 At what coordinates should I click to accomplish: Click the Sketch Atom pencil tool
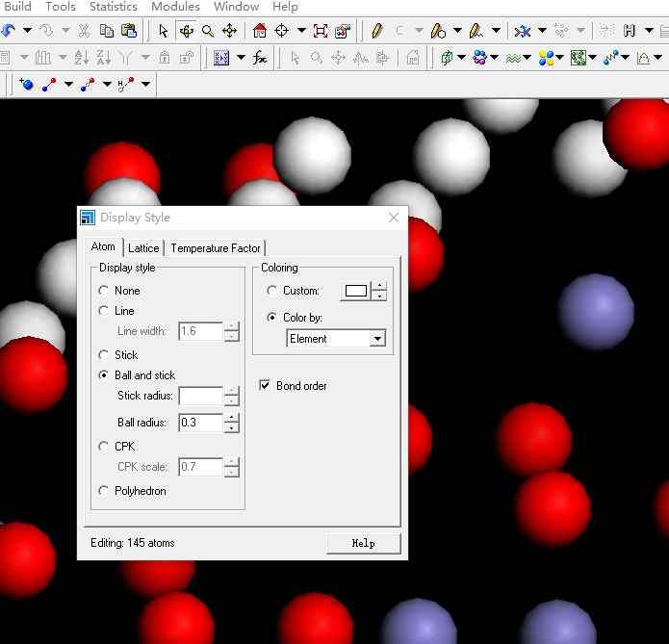377,31
